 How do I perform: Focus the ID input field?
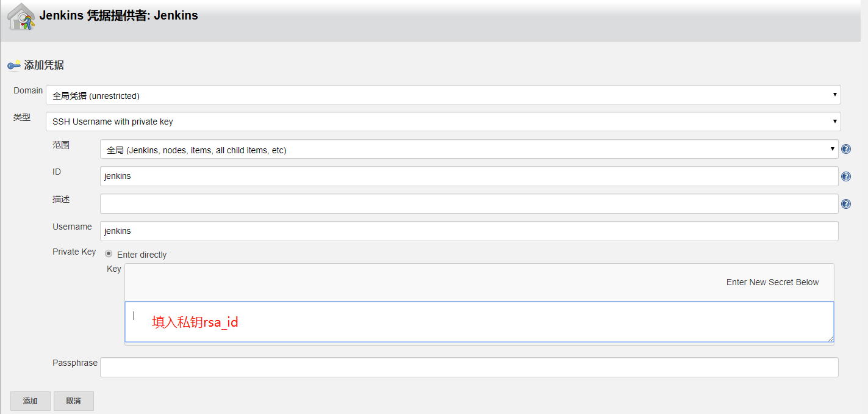pyautogui.click(x=468, y=176)
